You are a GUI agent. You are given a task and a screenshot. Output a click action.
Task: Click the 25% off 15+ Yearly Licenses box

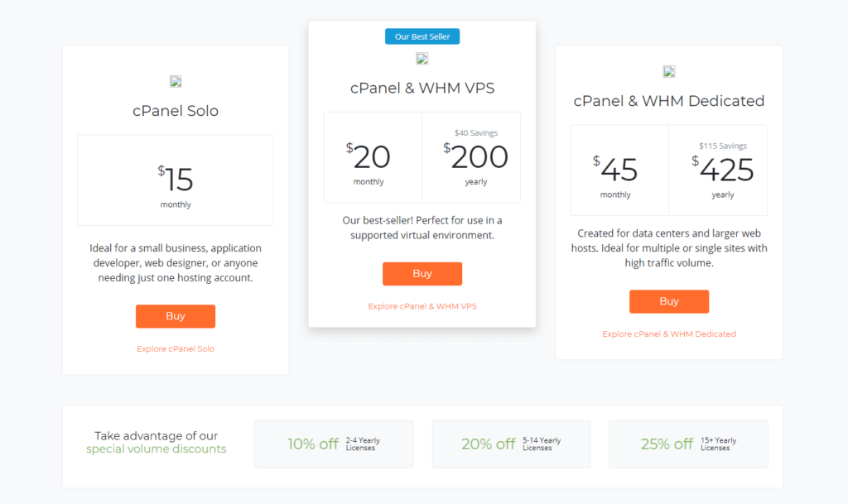pyautogui.click(x=688, y=444)
